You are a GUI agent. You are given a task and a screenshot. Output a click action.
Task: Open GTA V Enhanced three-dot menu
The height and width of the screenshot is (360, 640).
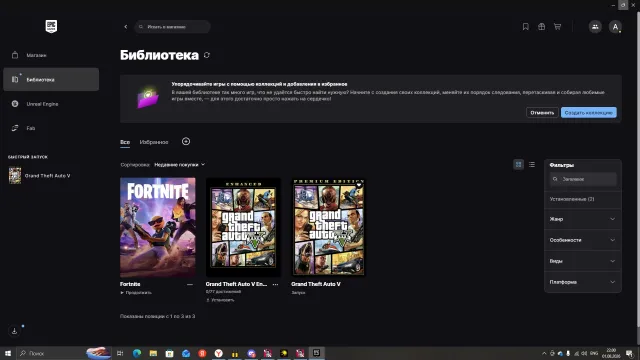pos(276,284)
